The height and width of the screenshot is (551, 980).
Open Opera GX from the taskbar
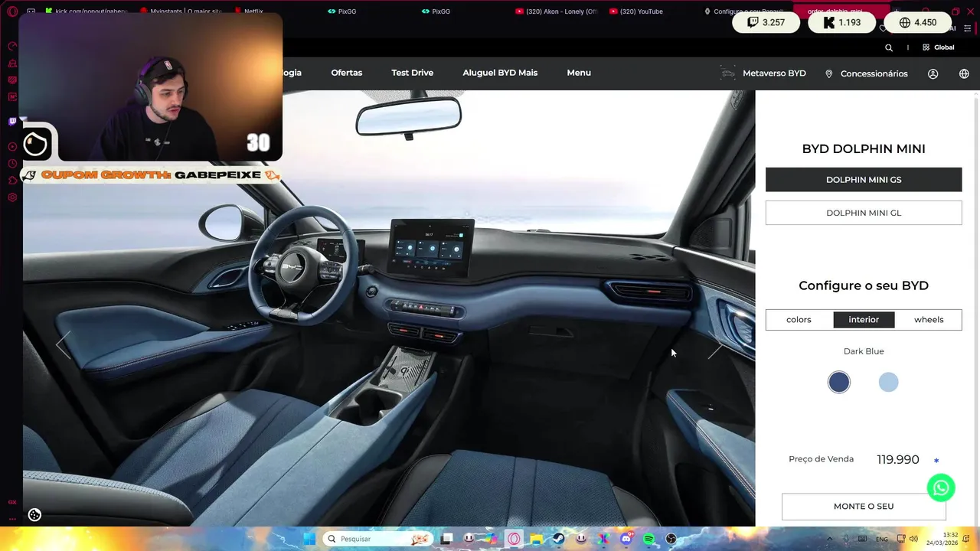point(514,539)
